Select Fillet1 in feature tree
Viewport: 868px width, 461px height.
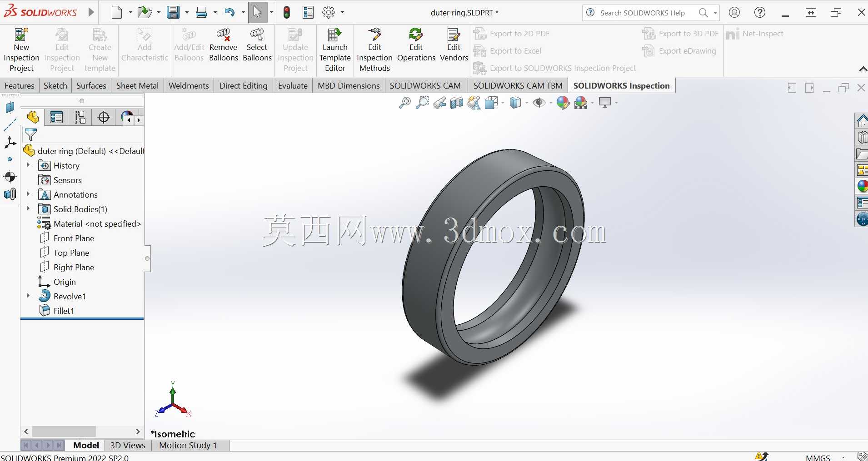(x=64, y=311)
